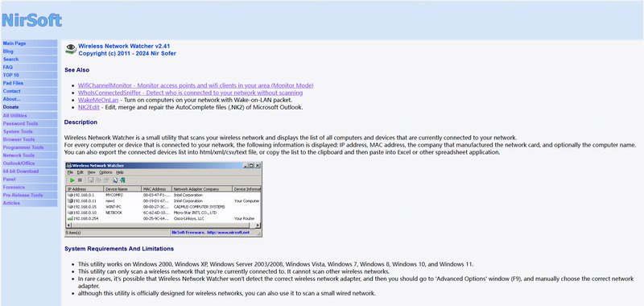The image size is (644, 306).
Task: Open TOP 10 sidebar entry
Action: [x=11, y=75]
